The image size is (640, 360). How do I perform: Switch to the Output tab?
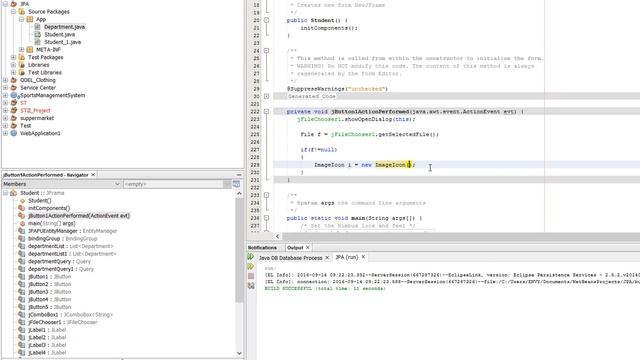295,248
